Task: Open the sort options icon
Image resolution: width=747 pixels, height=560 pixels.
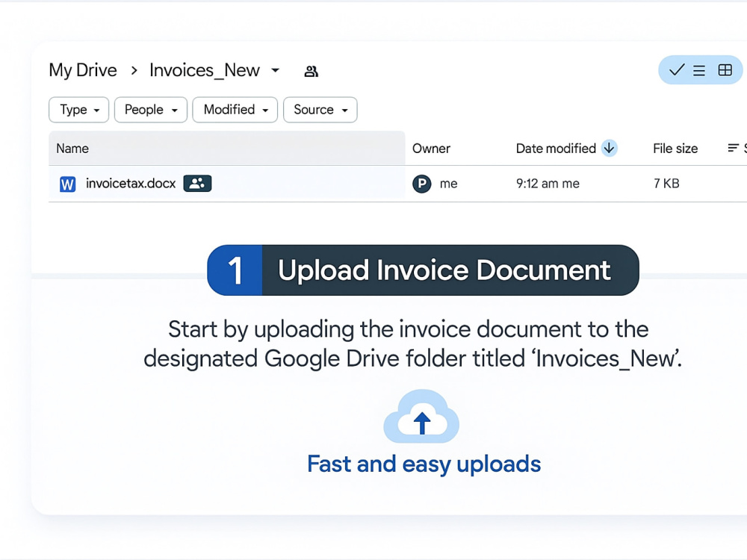Action: [x=734, y=148]
